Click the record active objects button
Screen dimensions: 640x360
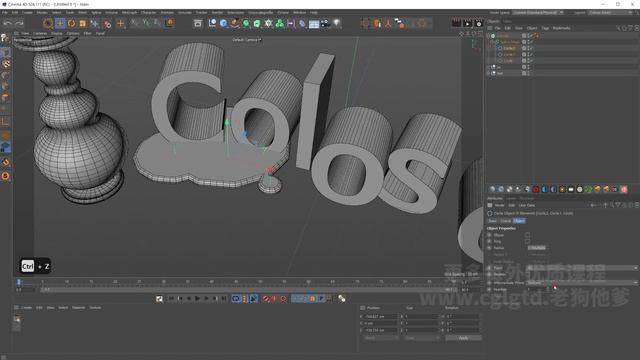(x=266, y=299)
